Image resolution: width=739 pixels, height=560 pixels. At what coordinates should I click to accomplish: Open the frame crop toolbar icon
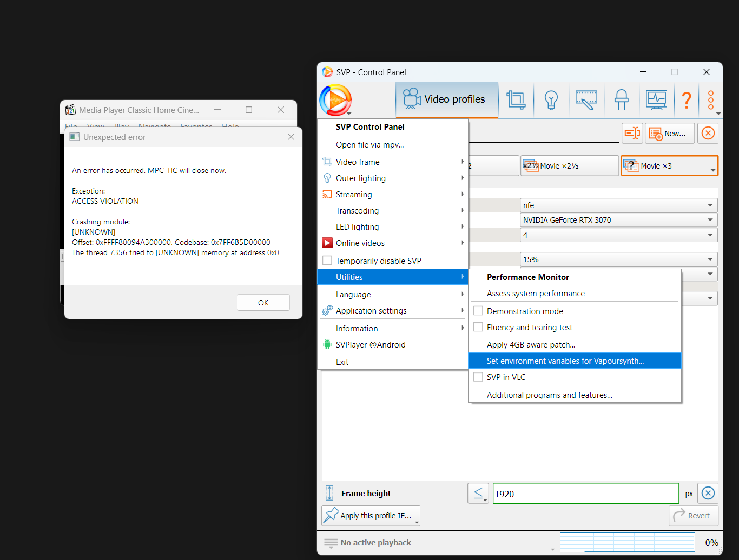coord(516,100)
